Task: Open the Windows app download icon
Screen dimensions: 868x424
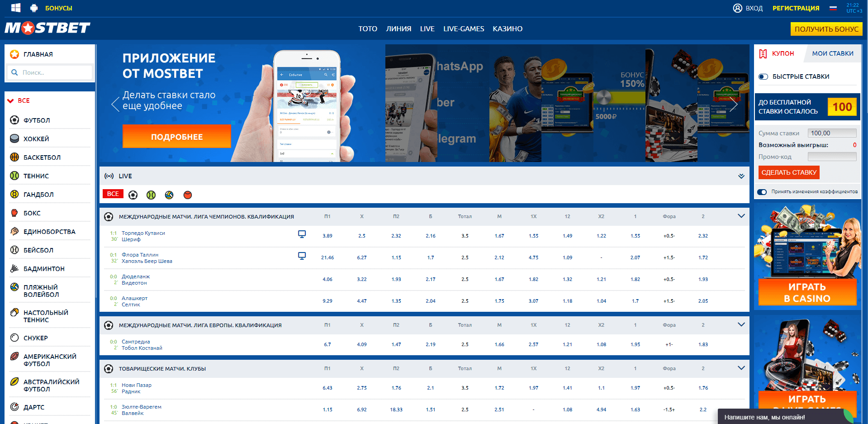Action: (16, 8)
